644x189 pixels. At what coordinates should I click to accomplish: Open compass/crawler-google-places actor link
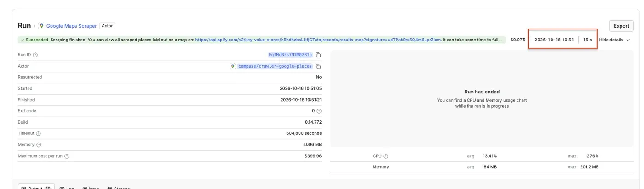click(x=275, y=66)
